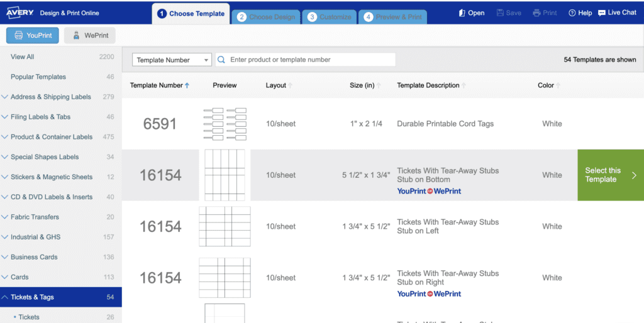The height and width of the screenshot is (323, 644).
Task: Select View All templates
Action: [x=61, y=57]
